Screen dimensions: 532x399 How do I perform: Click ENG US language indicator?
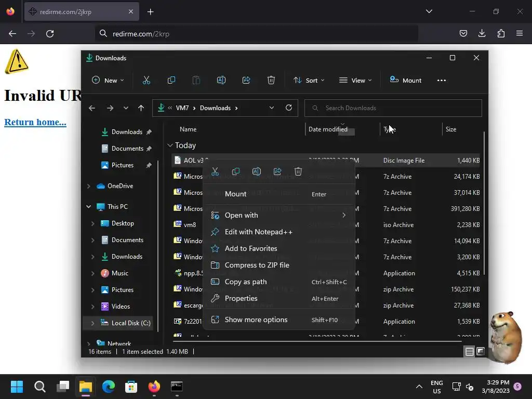[x=436, y=387]
